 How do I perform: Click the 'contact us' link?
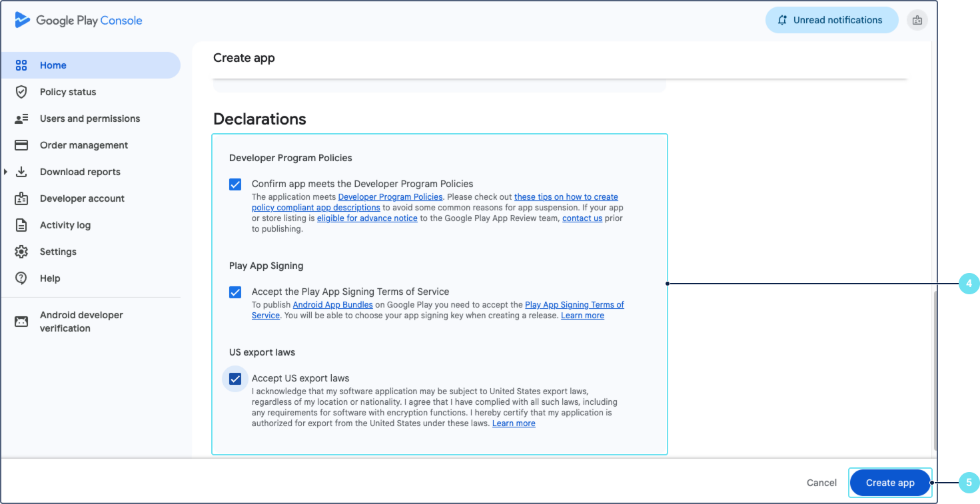(x=582, y=218)
